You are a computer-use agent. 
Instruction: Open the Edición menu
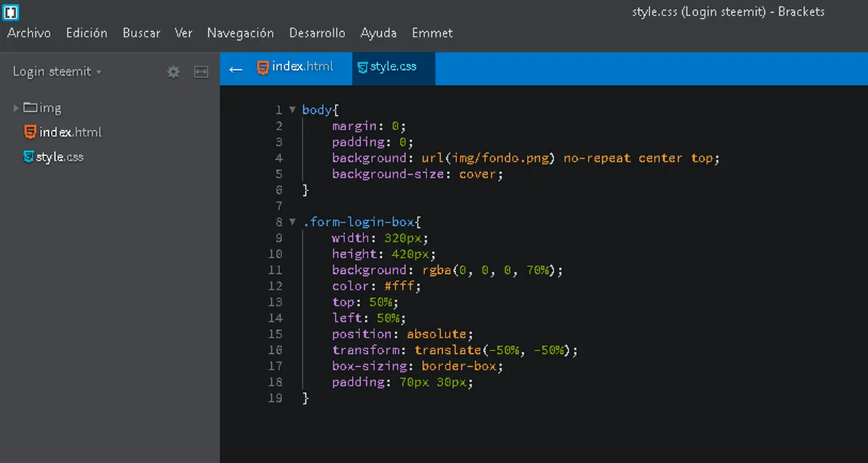tap(87, 33)
